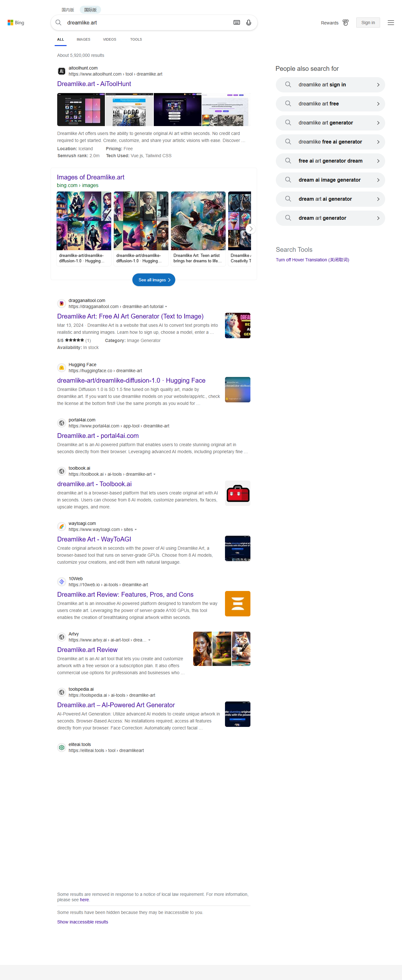This screenshot has width=402, height=980.
Task: Open the Rewards medal icon
Action: [x=345, y=23]
